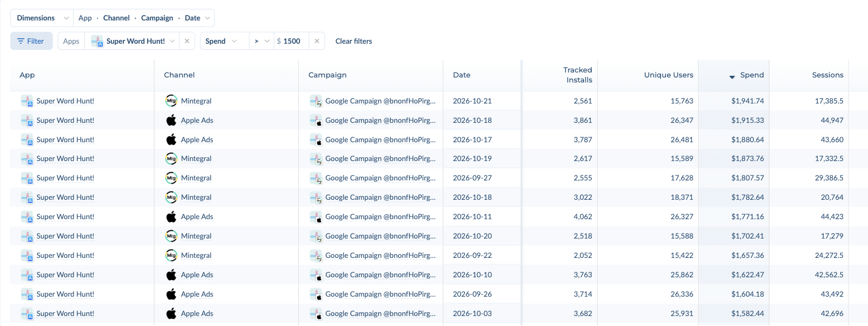Open the Super Word Hunt! app filter dropdown
The image size is (868, 326).
132,41
